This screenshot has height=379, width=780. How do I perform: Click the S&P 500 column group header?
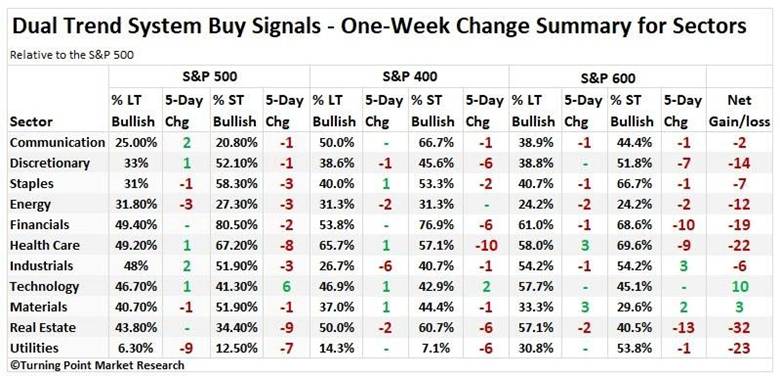coord(208,77)
